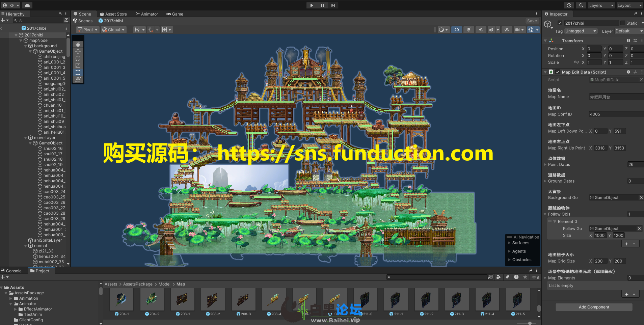
Task: Toggle scene audio with the speaker button
Action: pyautogui.click(x=481, y=30)
